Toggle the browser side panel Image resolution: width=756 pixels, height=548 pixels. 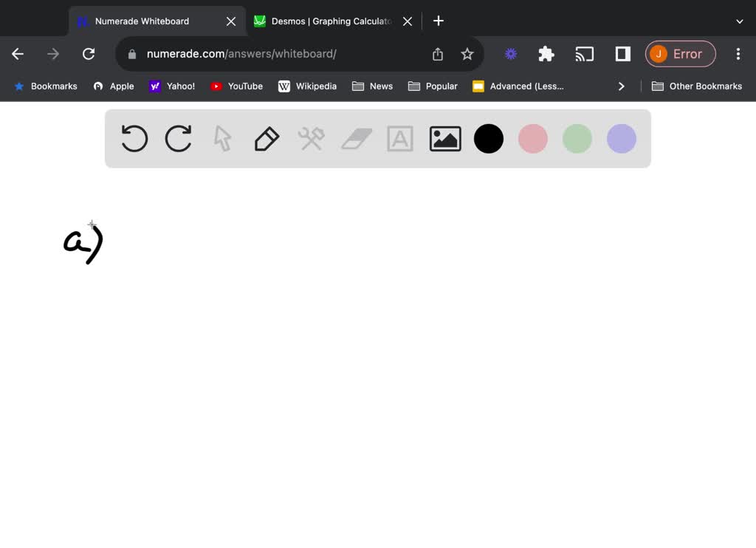623,54
